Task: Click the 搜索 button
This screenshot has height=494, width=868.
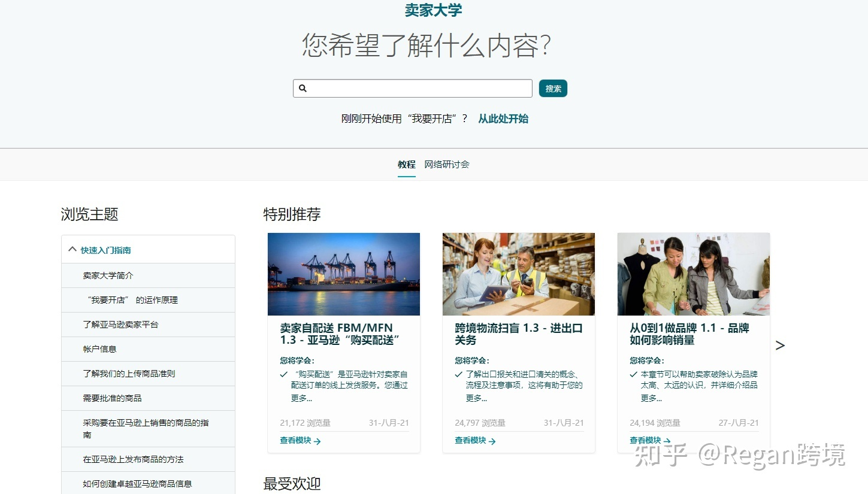Action: point(552,88)
